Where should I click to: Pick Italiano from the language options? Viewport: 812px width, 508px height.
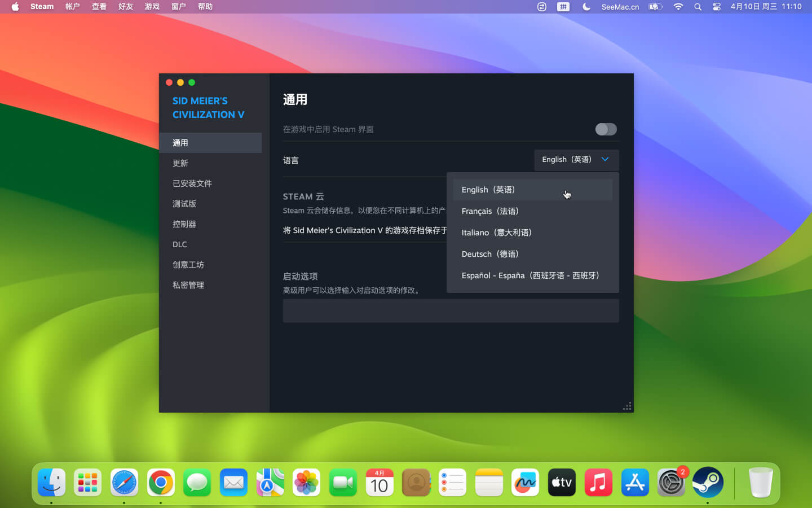pyautogui.click(x=496, y=233)
